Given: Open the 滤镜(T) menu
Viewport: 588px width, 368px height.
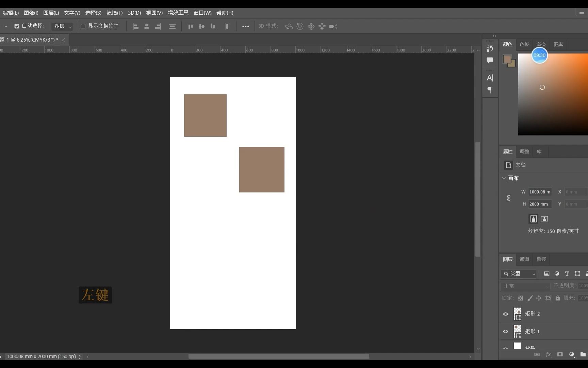Looking at the screenshot, I should 114,13.
